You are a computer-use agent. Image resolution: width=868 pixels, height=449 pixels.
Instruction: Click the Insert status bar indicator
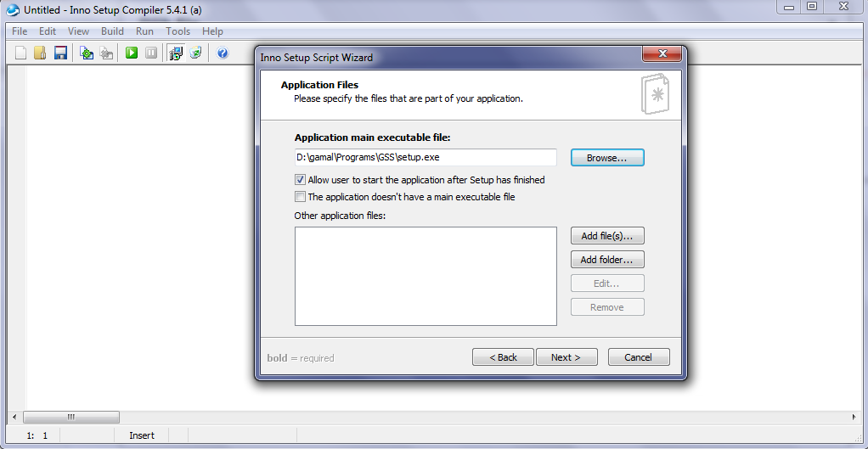142,435
